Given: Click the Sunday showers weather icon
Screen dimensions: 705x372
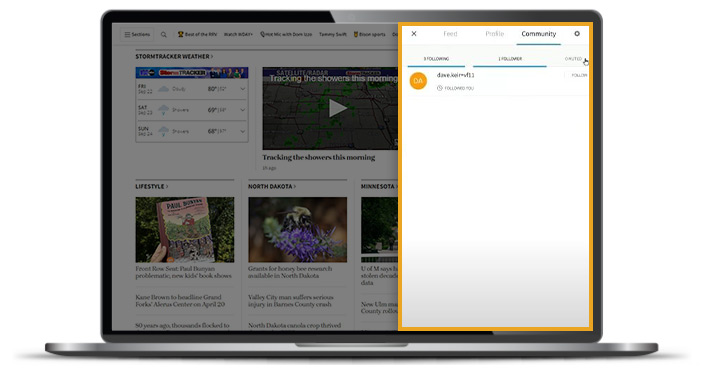Looking at the screenshot, I should tap(164, 131).
